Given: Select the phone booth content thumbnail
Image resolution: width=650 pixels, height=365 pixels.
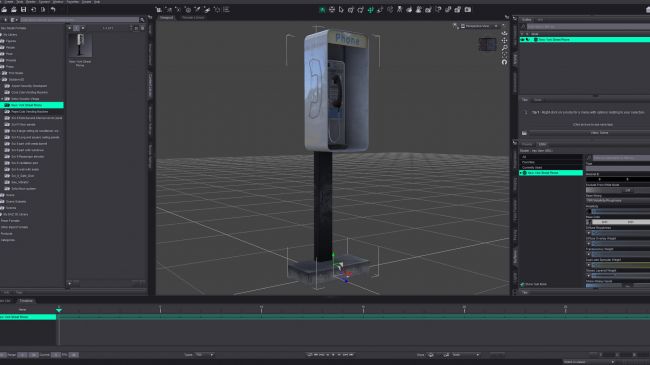Looking at the screenshot, I should 80,45.
